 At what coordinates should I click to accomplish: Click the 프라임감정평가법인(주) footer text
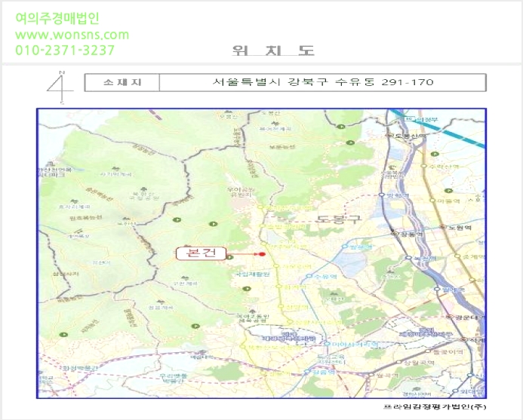coord(435,406)
